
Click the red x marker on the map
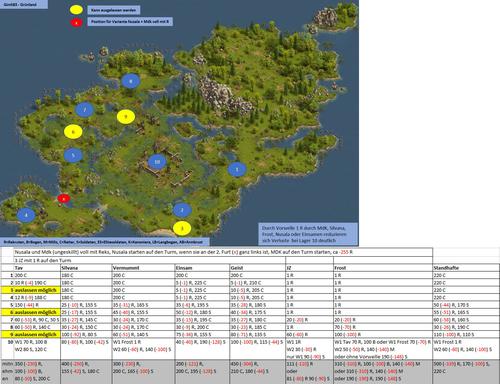click(64, 198)
